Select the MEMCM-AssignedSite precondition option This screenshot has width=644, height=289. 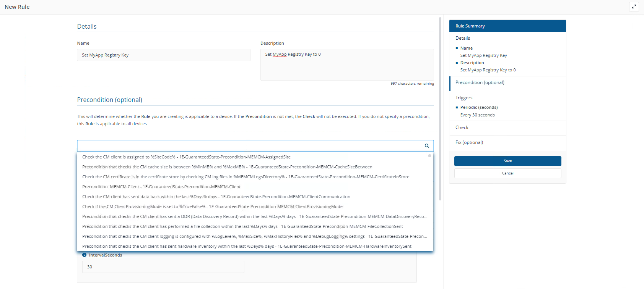tap(186, 157)
